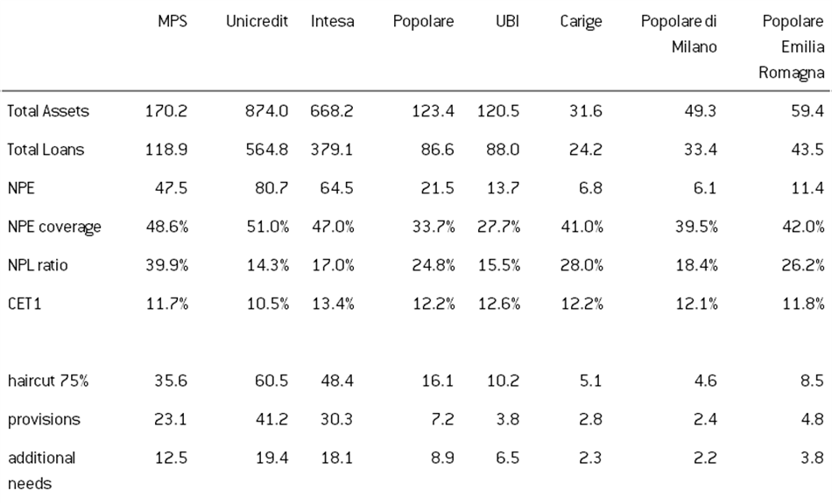Select the CET1 row label
The height and width of the screenshot is (504, 832).
pos(25,304)
